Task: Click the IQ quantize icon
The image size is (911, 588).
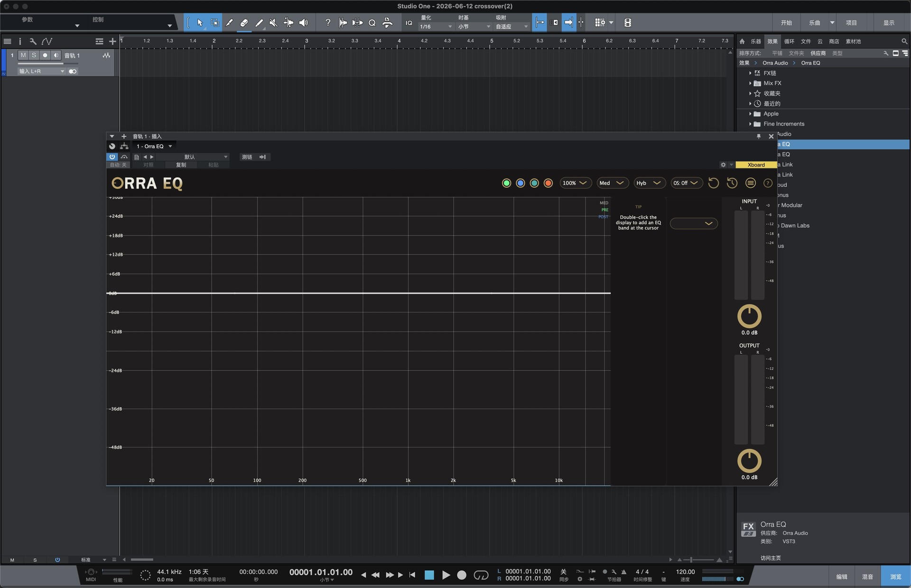Action: pyautogui.click(x=409, y=23)
